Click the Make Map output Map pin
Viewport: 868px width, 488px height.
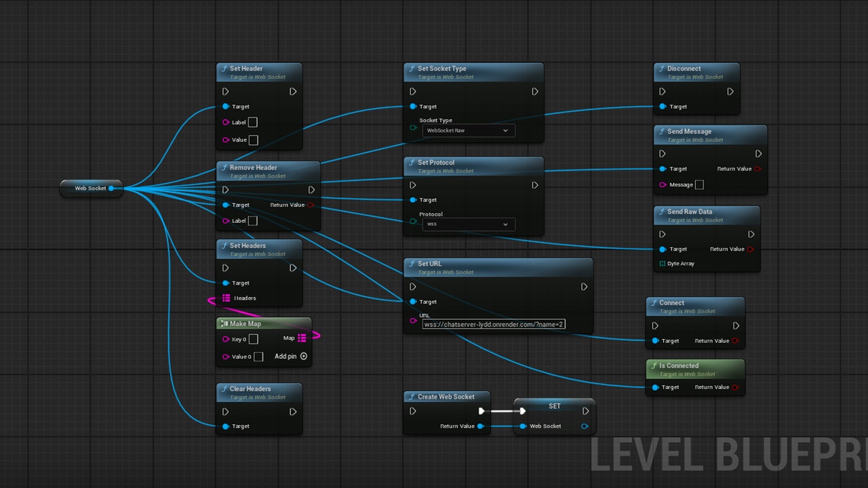pos(302,338)
